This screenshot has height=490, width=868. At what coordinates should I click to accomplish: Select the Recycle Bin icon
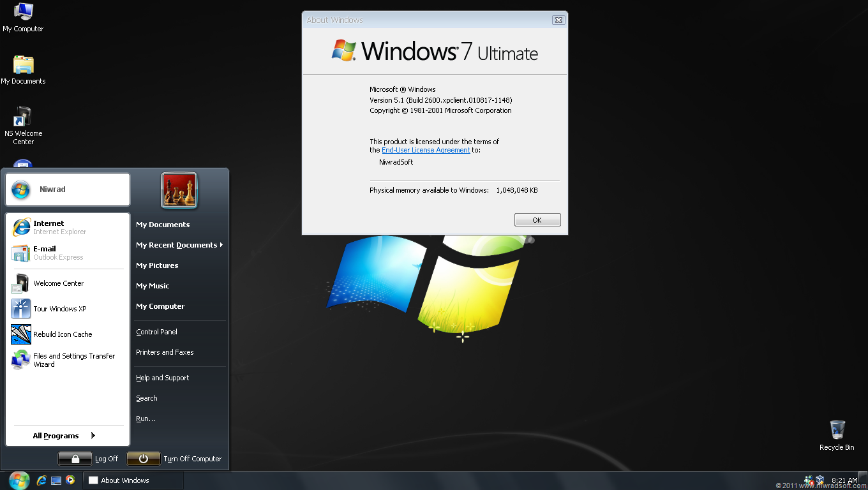(837, 435)
